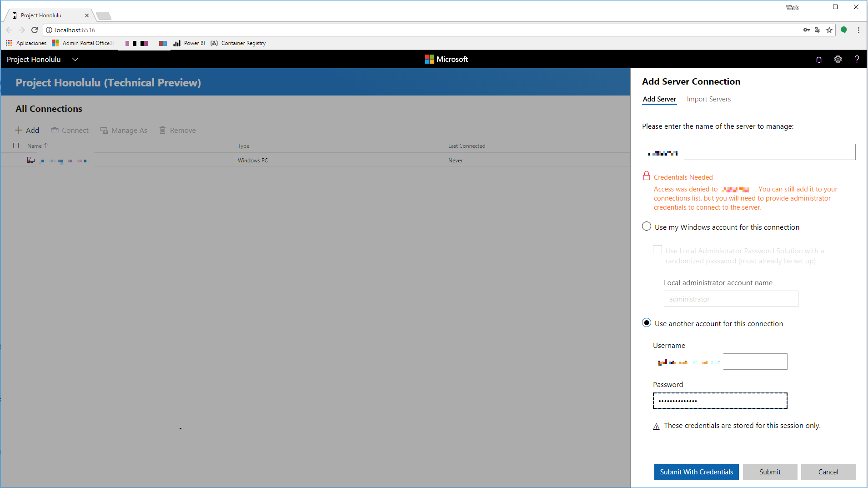Click the site information icon

point(49,30)
